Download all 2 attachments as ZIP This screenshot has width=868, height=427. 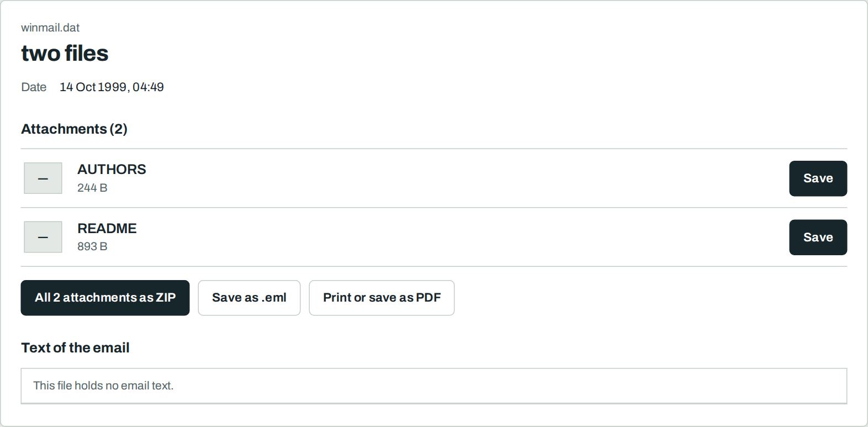(105, 298)
